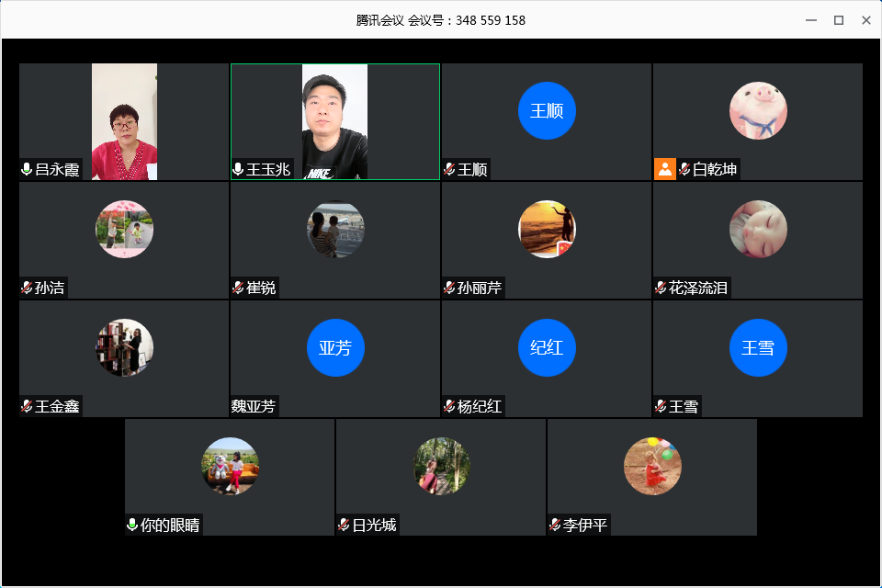Click the blue 纪红 avatar circle

point(547,347)
